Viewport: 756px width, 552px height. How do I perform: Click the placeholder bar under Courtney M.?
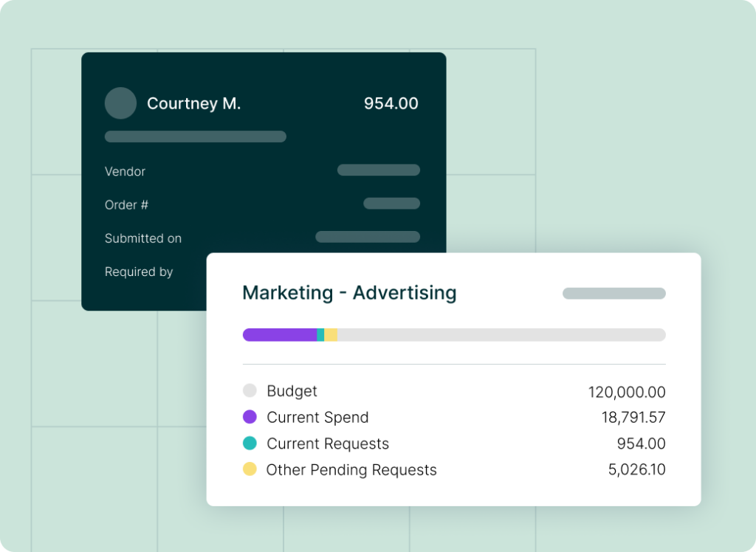(195, 137)
